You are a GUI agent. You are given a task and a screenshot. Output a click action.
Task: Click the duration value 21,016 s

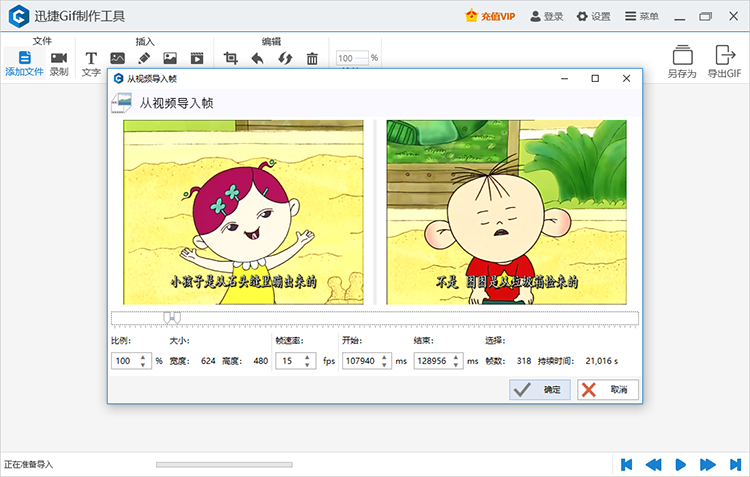coord(602,361)
